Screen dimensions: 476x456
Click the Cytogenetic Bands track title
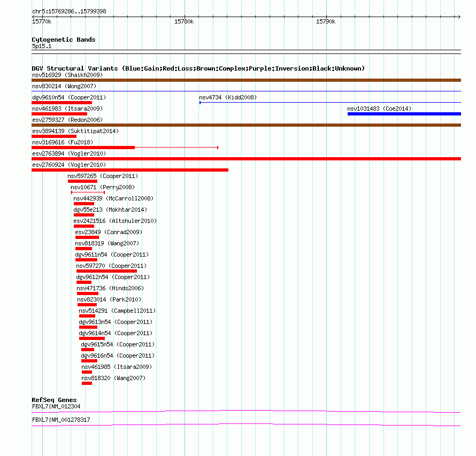pos(64,40)
